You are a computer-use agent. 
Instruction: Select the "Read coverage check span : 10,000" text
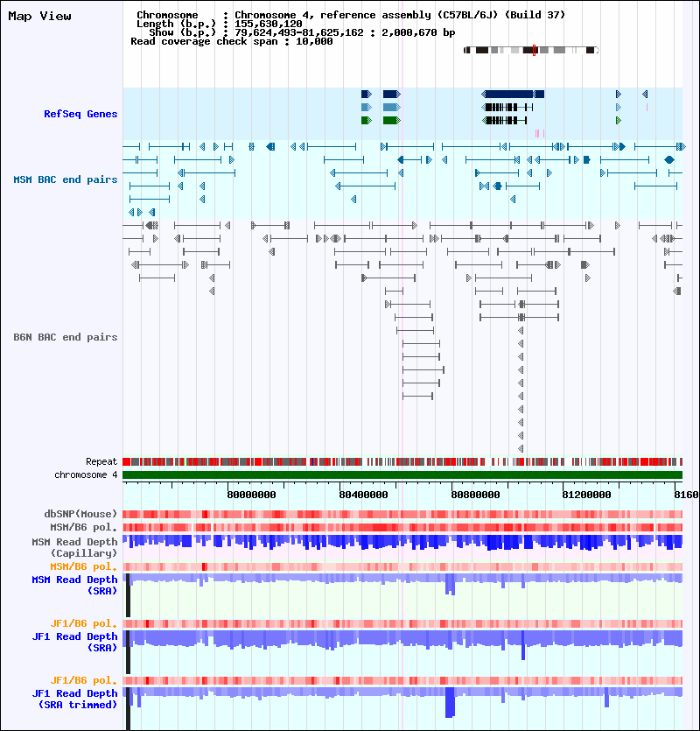tap(232, 41)
